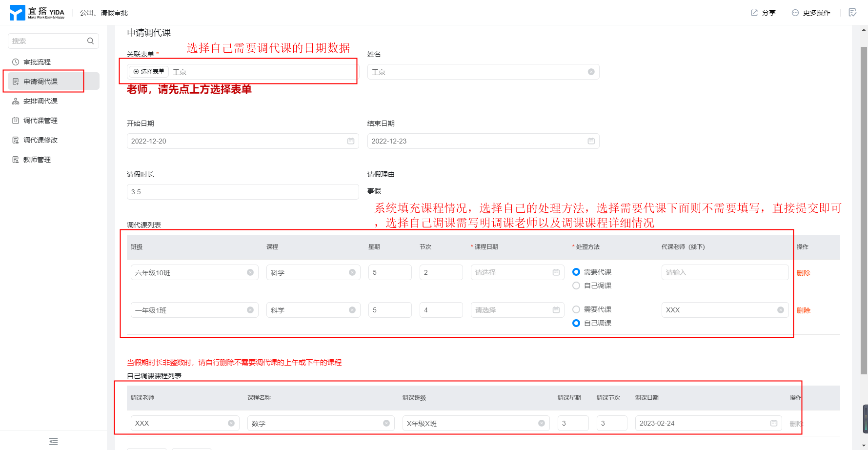The image size is (868, 450).
Task: Collapse the sidebar using bottom icon
Action: 54,441
